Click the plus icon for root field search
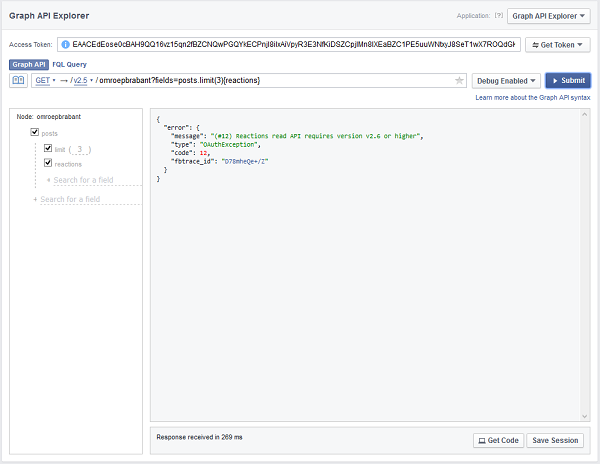This screenshot has height=464, width=600. [x=35, y=200]
